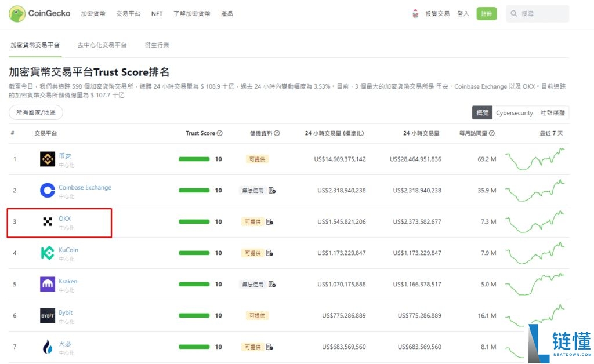Open the 交易平台 navigation menu
The height and width of the screenshot is (364, 594).
(x=128, y=14)
